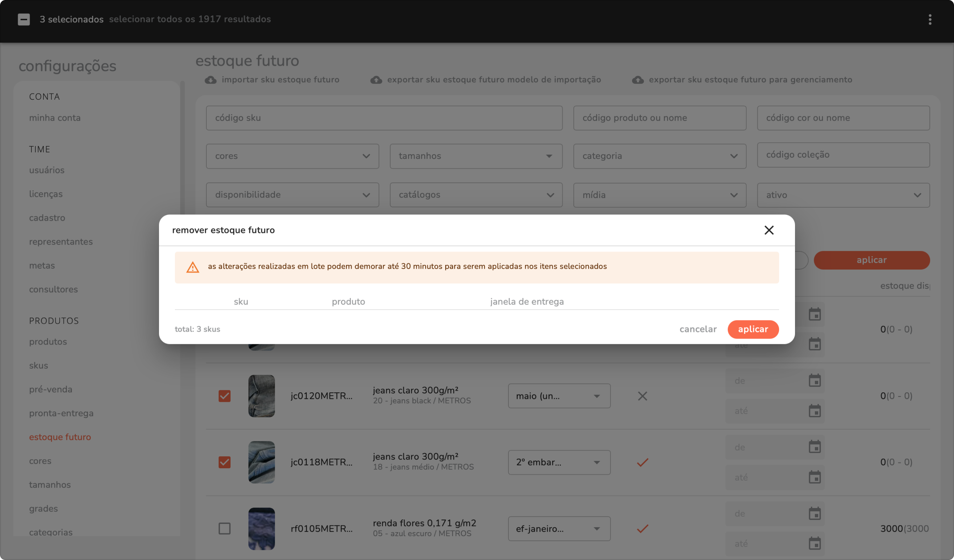
Task: Open 'até' calendar for jc0118METR row
Action: coord(814,477)
